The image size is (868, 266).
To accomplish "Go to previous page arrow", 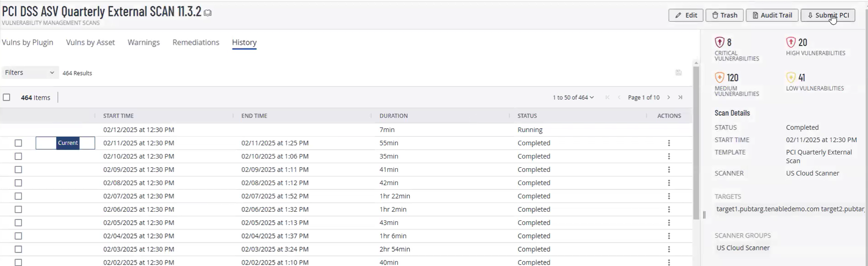I will point(619,97).
